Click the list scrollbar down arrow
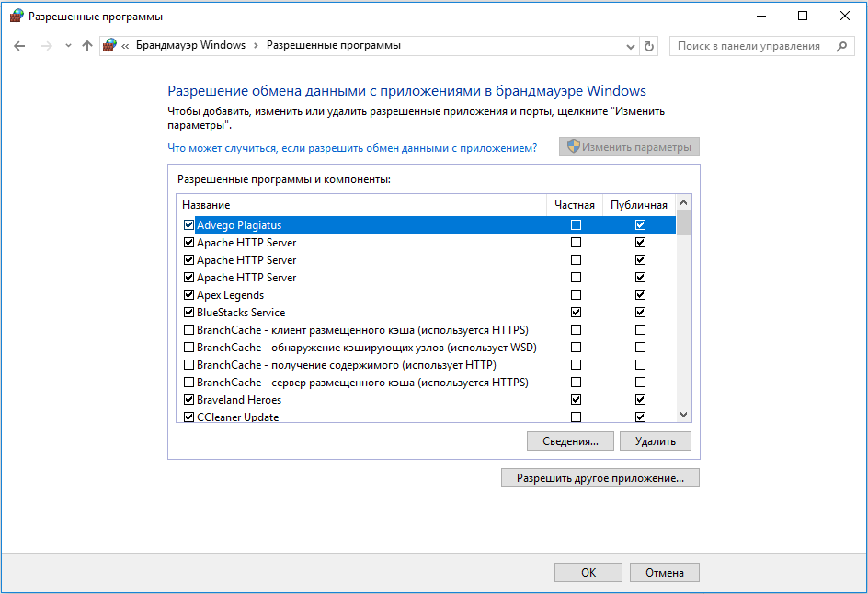 pos(683,415)
